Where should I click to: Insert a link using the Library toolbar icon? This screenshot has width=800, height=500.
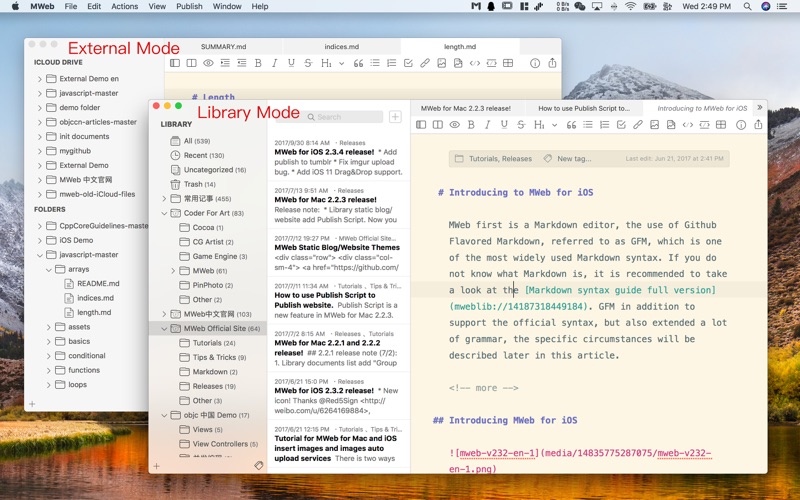coord(637,125)
